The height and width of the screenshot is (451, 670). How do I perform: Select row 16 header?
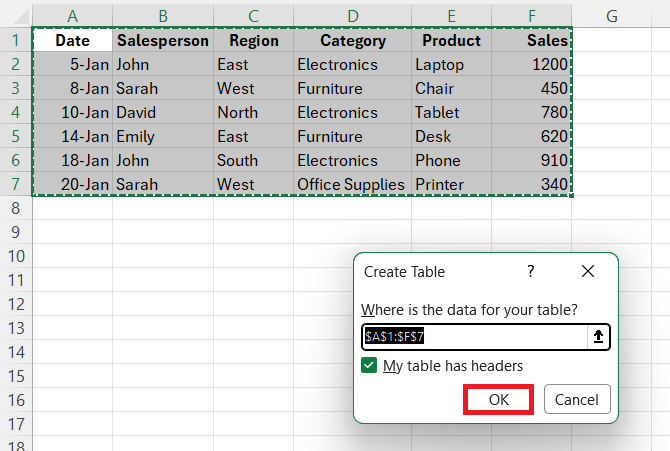tap(16, 400)
